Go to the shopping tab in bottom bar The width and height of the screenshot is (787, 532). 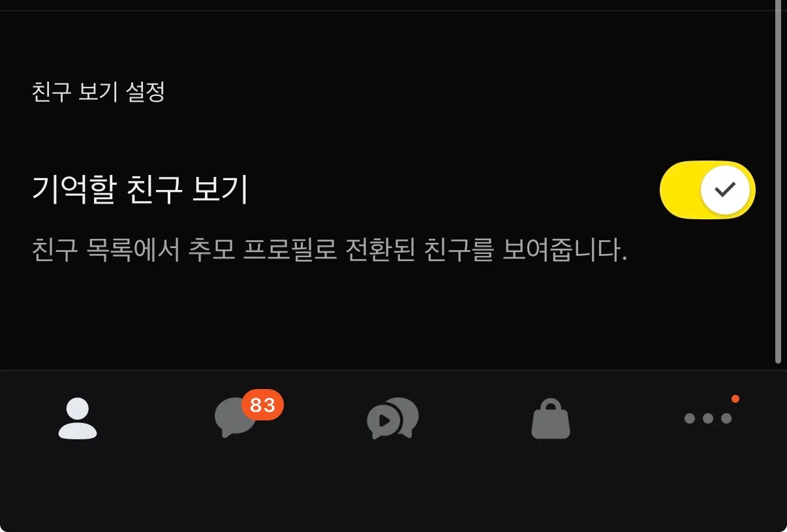click(x=551, y=418)
